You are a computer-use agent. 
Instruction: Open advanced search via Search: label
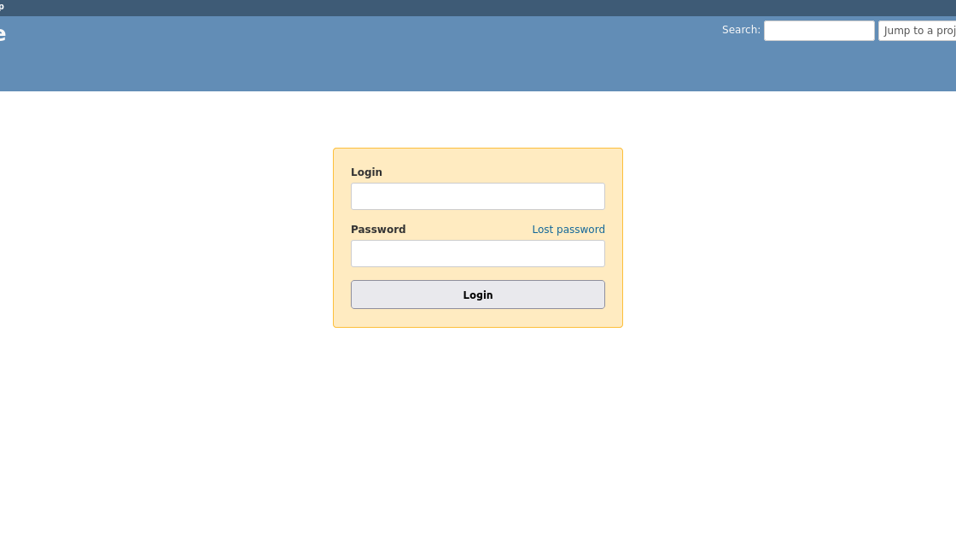click(x=739, y=30)
